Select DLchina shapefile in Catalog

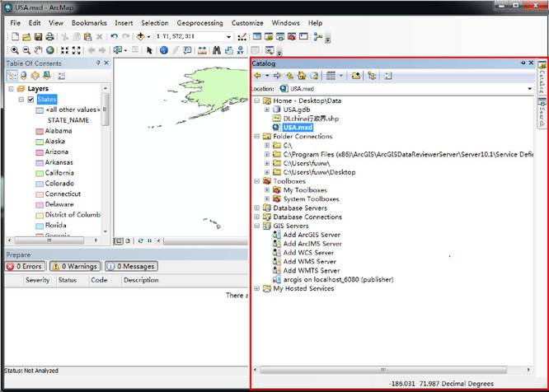coord(311,119)
